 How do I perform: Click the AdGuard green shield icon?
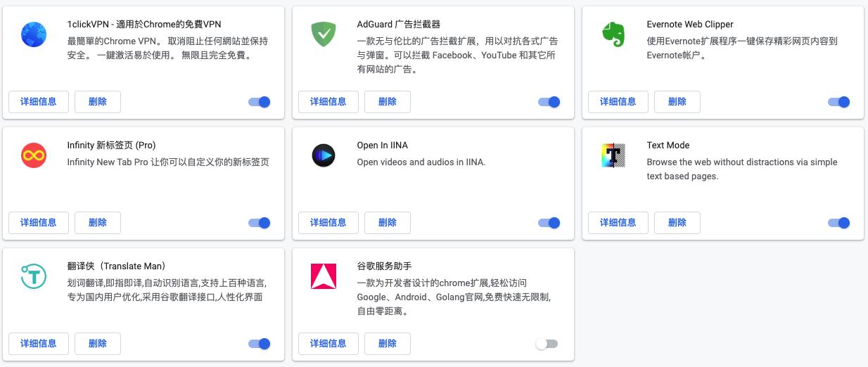[x=324, y=34]
